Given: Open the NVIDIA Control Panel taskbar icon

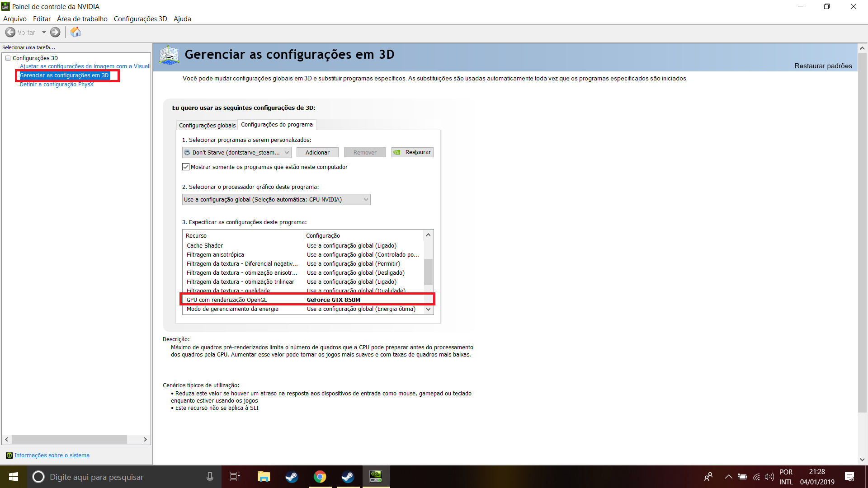Looking at the screenshot, I should pos(376,477).
